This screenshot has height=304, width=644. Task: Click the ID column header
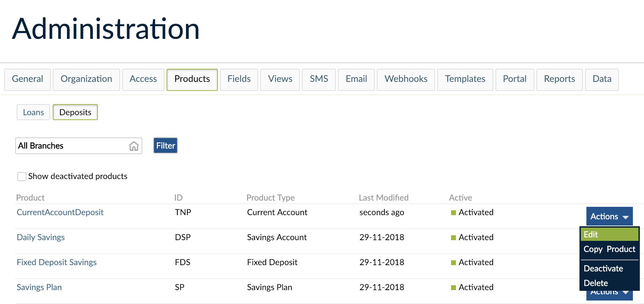178,198
